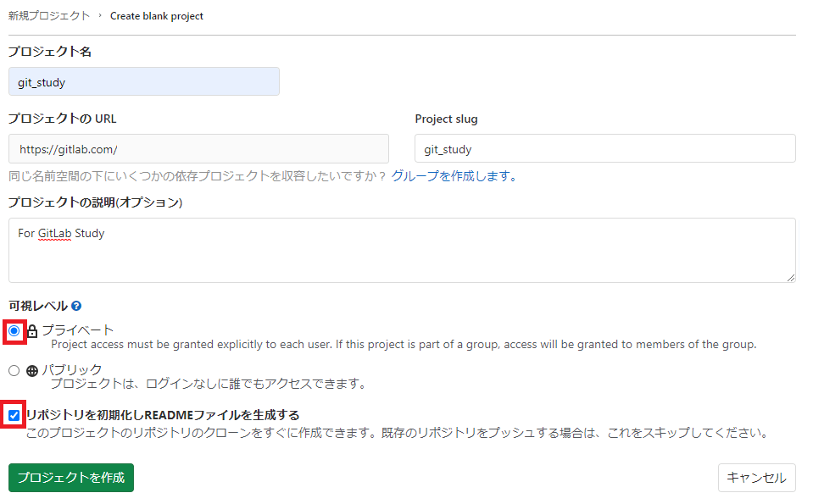Click the textarea resize handle
The width and height of the screenshot is (813, 504).
[x=790, y=279]
